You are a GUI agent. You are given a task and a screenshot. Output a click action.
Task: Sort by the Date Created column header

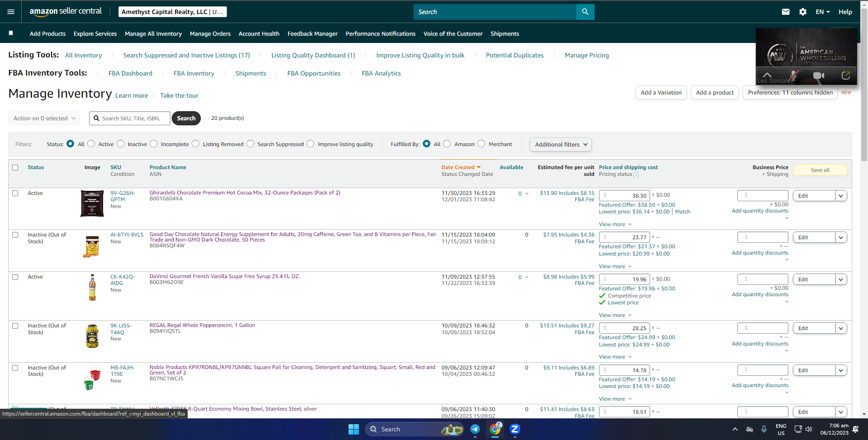coord(461,167)
